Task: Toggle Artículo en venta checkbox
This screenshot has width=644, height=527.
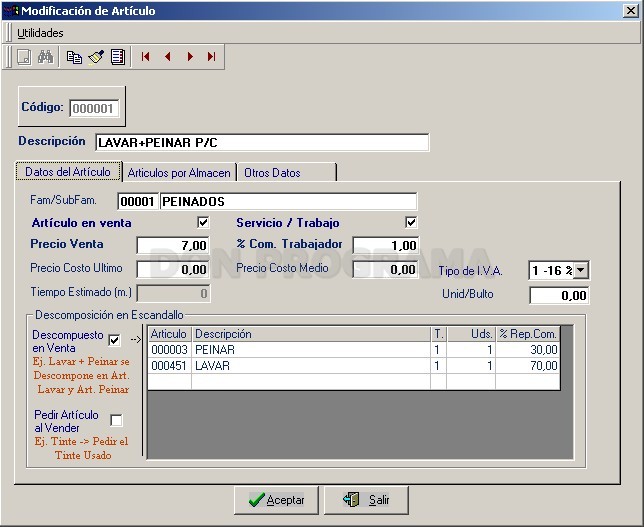Action: (x=203, y=222)
